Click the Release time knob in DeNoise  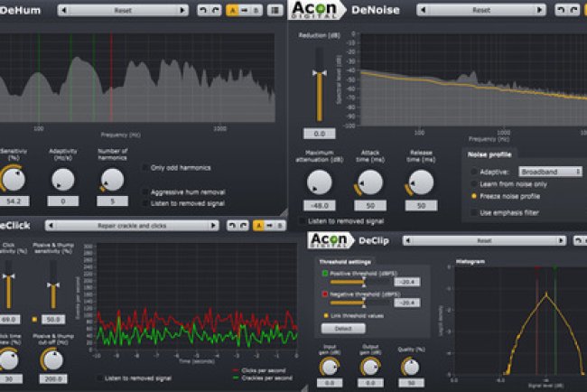click(x=421, y=182)
